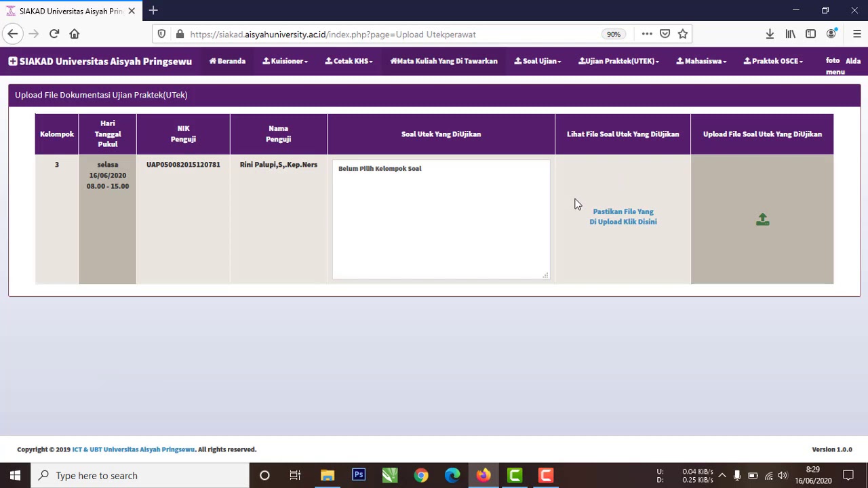The height and width of the screenshot is (488, 868).
Task: Click the Kelompok column header
Action: (x=57, y=134)
